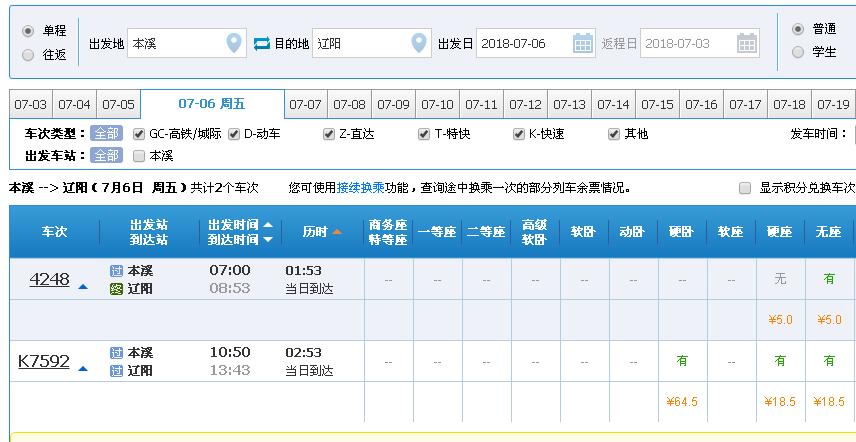Click the 车次 column header

coord(54,232)
